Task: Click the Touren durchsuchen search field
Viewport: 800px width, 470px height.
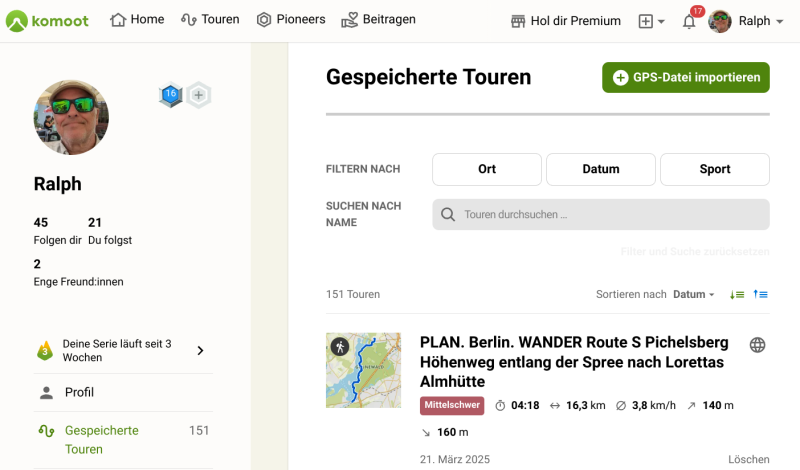Action: [600, 214]
